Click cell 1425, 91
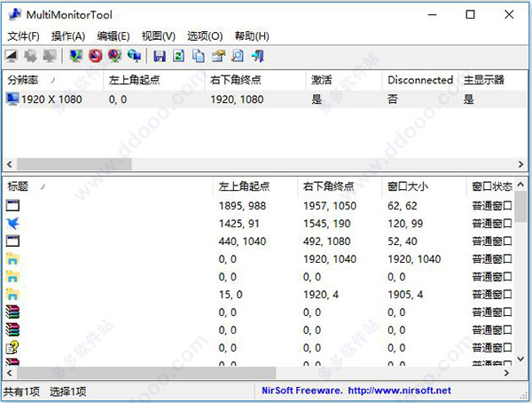The image size is (532, 403). tap(239, 223)
